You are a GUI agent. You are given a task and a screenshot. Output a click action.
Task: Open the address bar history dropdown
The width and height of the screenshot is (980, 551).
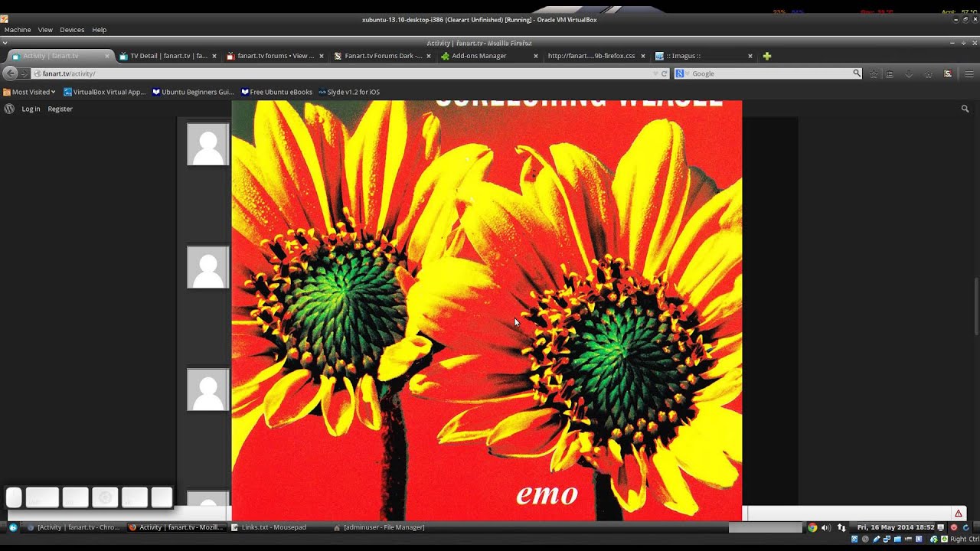[x=655, y=73]
